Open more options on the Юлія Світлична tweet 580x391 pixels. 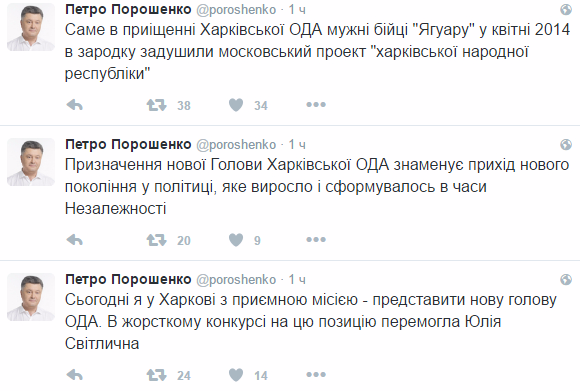pos(316,375)
